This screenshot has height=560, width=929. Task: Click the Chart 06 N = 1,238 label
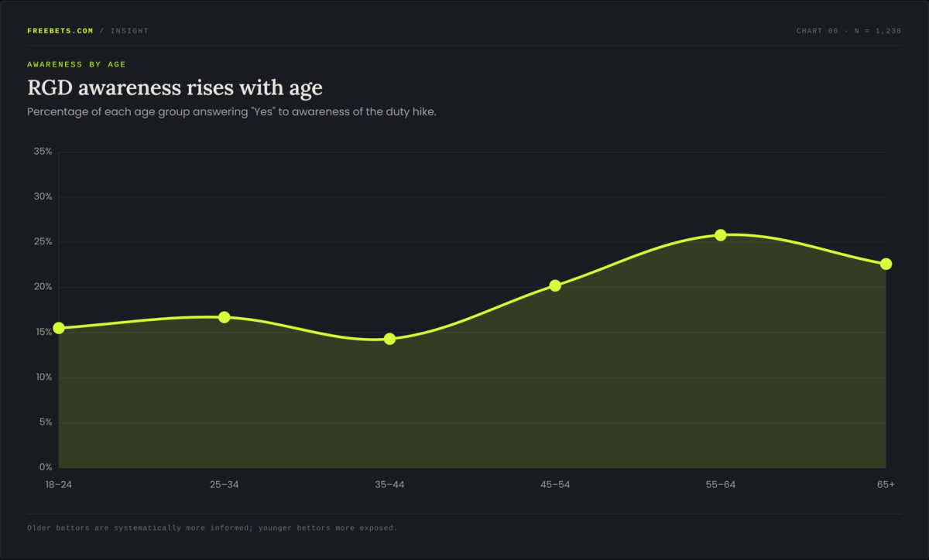click(x=849, y=31)
